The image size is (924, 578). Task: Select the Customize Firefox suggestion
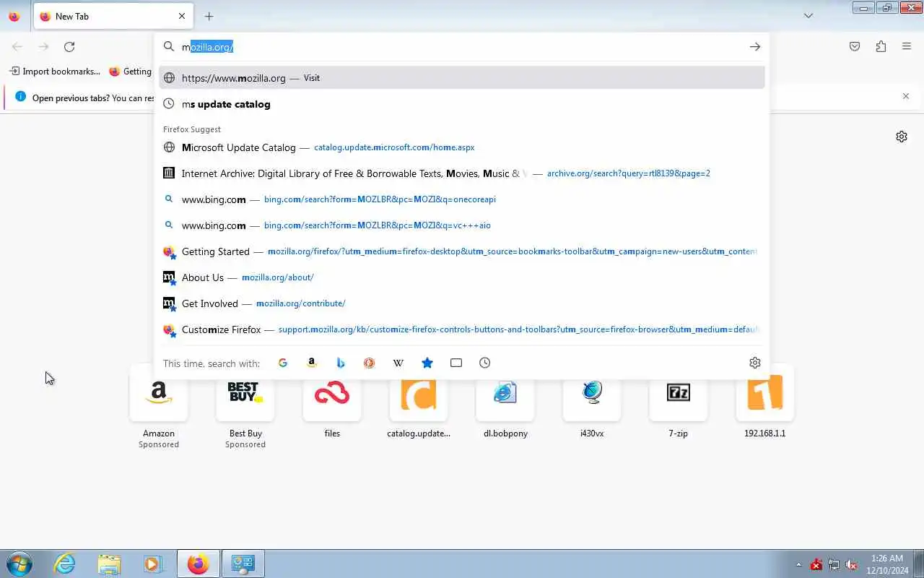[x=462, y=329]
